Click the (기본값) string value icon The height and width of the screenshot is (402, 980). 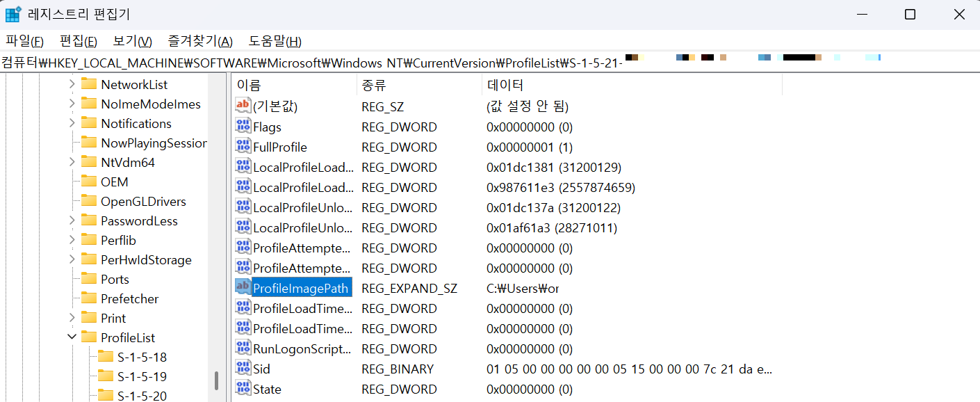click(x=243, y=106)
